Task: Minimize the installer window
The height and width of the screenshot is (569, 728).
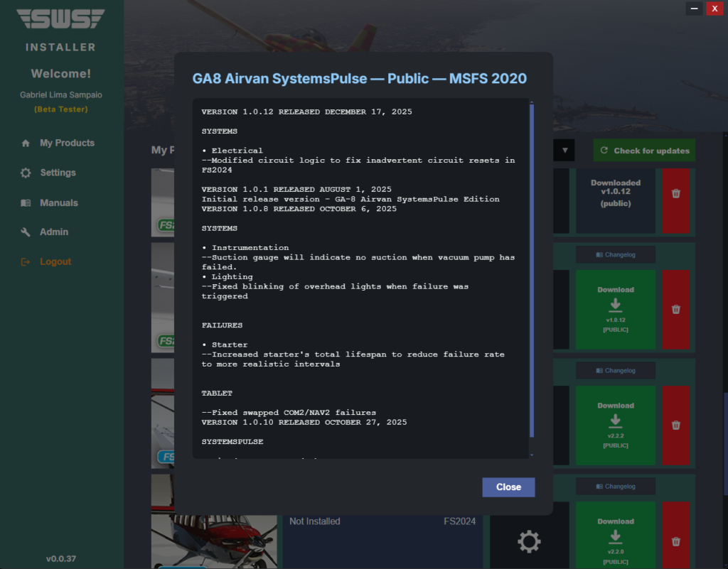Action: coord(694,9)
